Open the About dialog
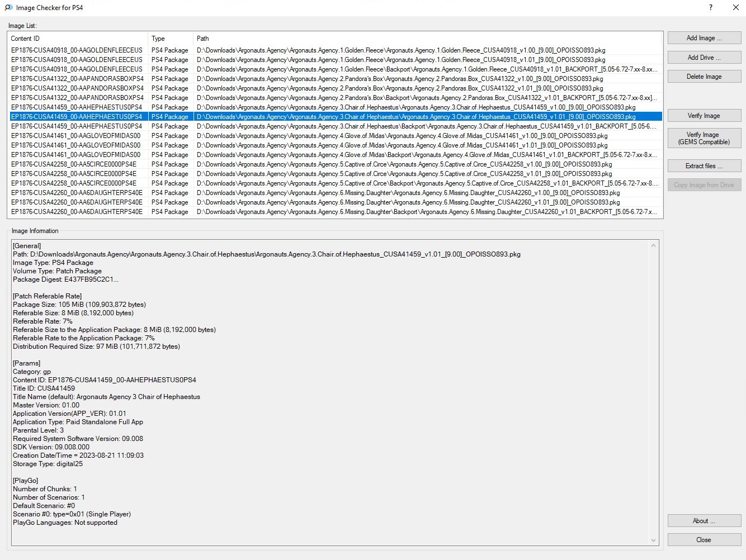Image resolution: width=746 pixels, height=560 pixels. pyautogui.click(x=703, y=521)
